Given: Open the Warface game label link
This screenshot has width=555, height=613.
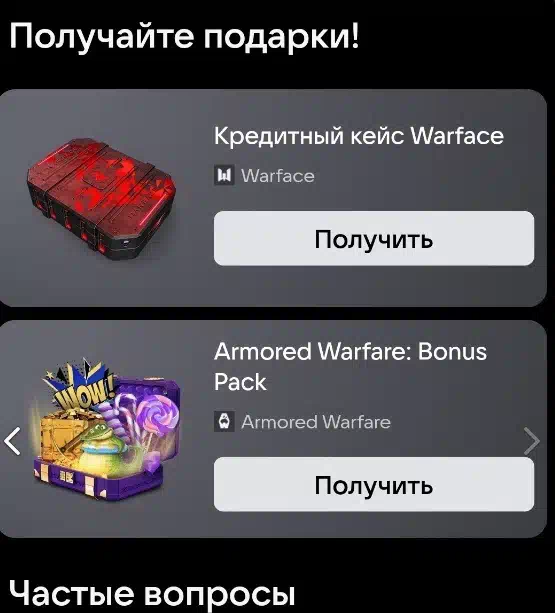Looking at the screenshot, I should click(x=278, y=176).
